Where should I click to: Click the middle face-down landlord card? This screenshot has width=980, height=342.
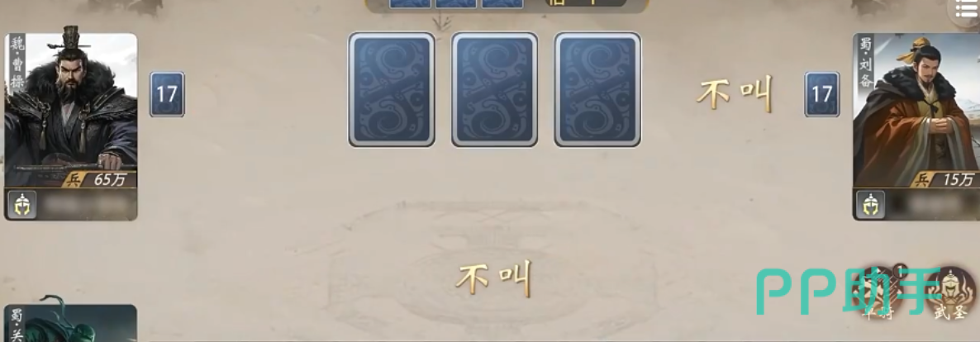coord(494,89)
